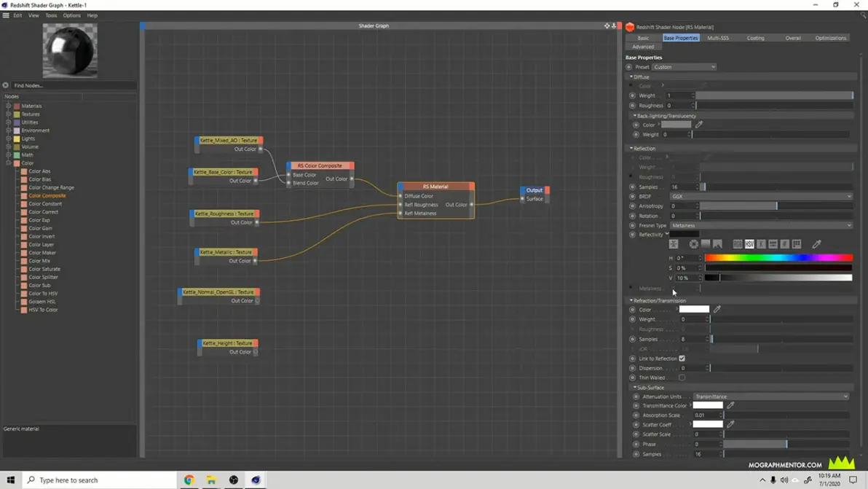Click in the Find Nodes search field
Screen dimensions: 868x489
click(74, 85)
